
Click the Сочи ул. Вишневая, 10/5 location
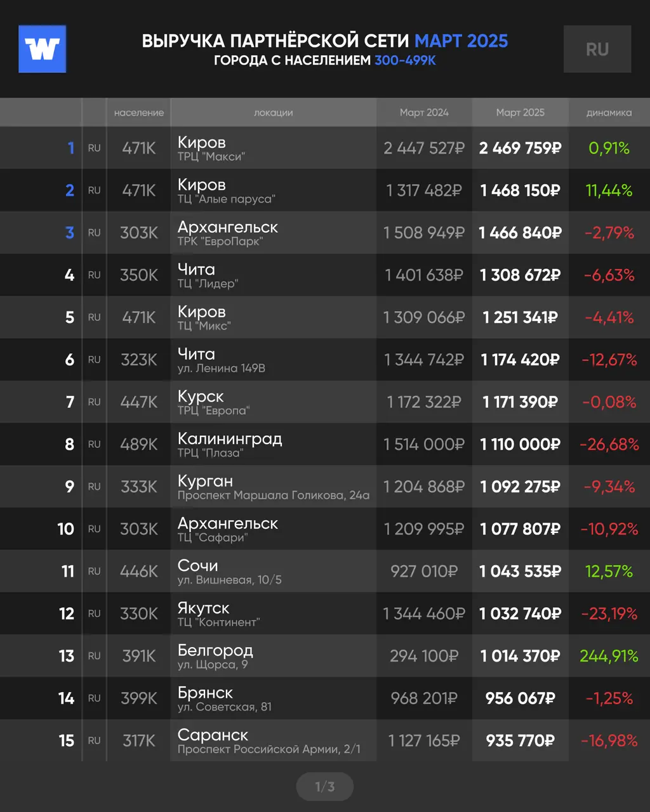(230, 571)
